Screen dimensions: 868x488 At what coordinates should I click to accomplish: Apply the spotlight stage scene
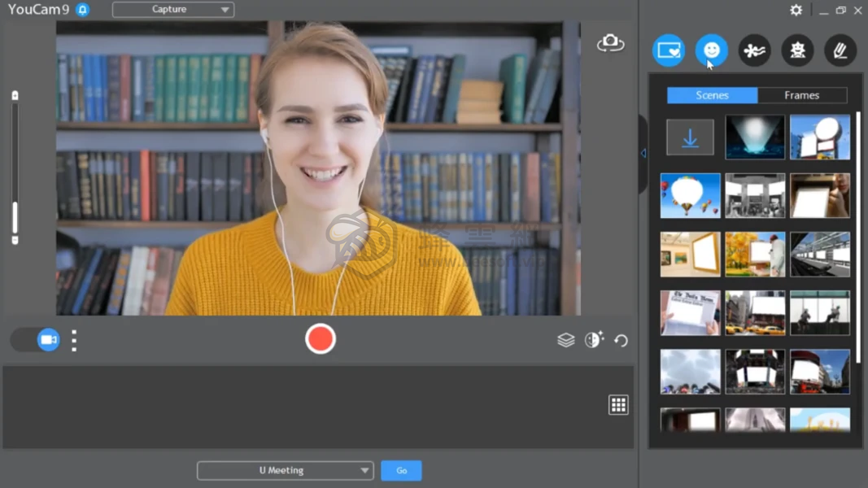pos(755,137)
